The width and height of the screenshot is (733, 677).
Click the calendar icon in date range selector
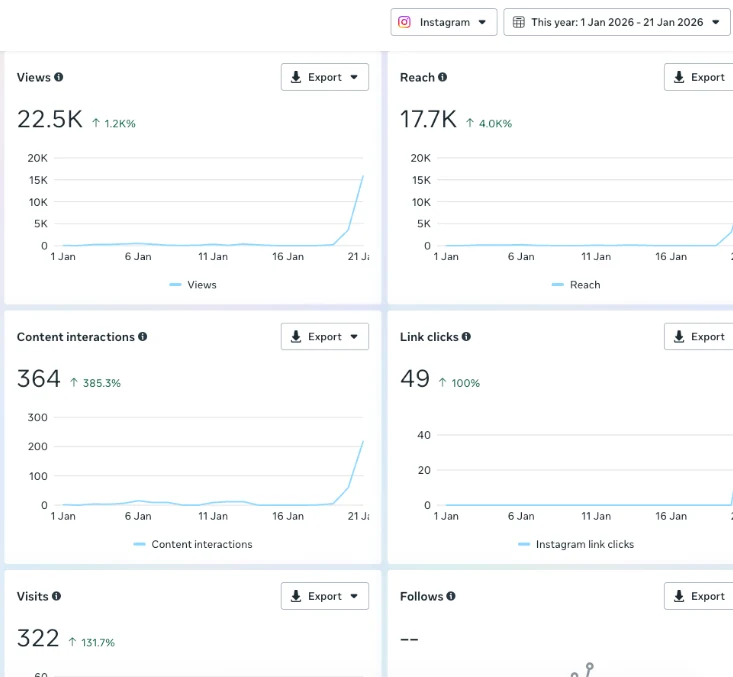519,22
